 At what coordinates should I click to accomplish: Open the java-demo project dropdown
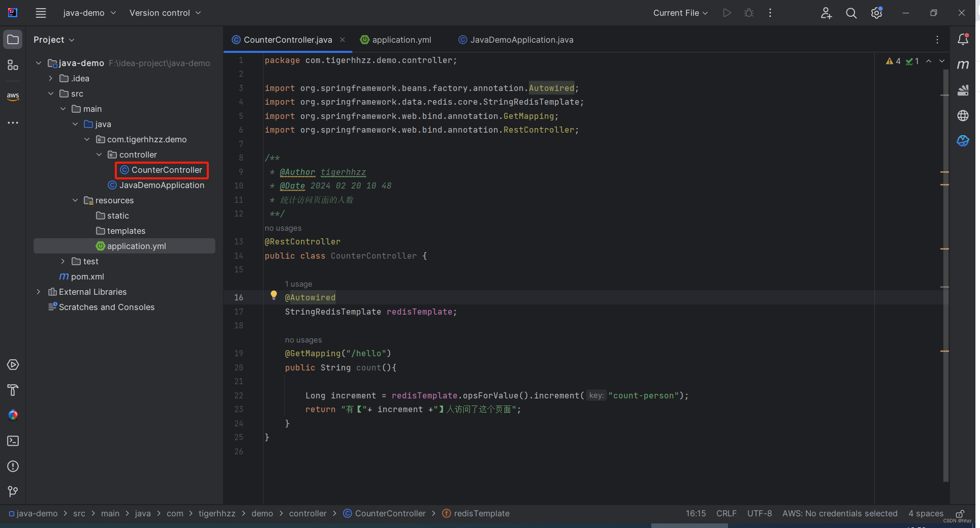pyautogui.click(x=89, y=13)
